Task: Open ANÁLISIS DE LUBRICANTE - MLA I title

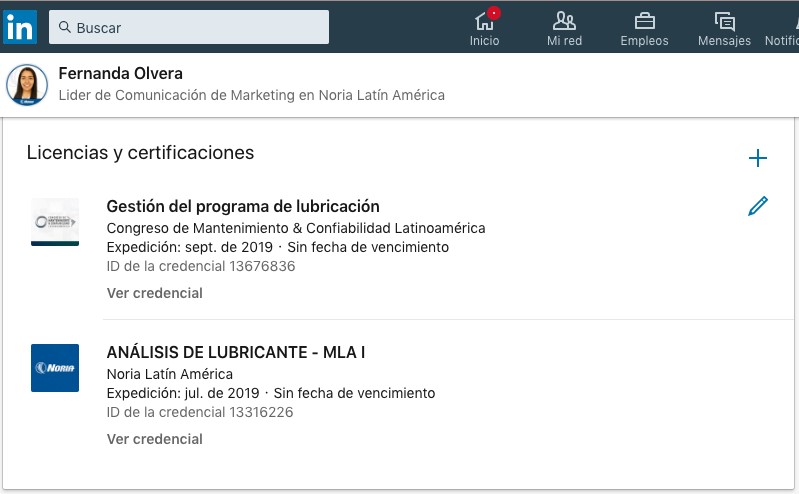Action: tap(236, 352)
